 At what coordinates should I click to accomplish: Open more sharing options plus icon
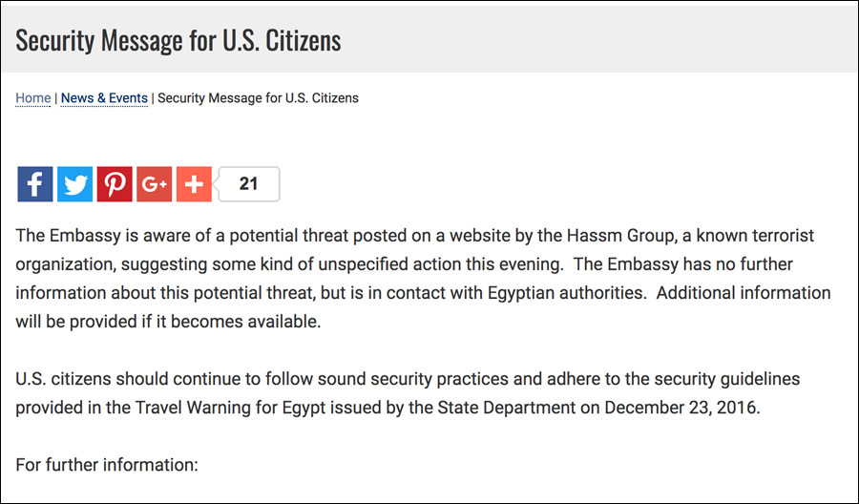click(194, 184)
